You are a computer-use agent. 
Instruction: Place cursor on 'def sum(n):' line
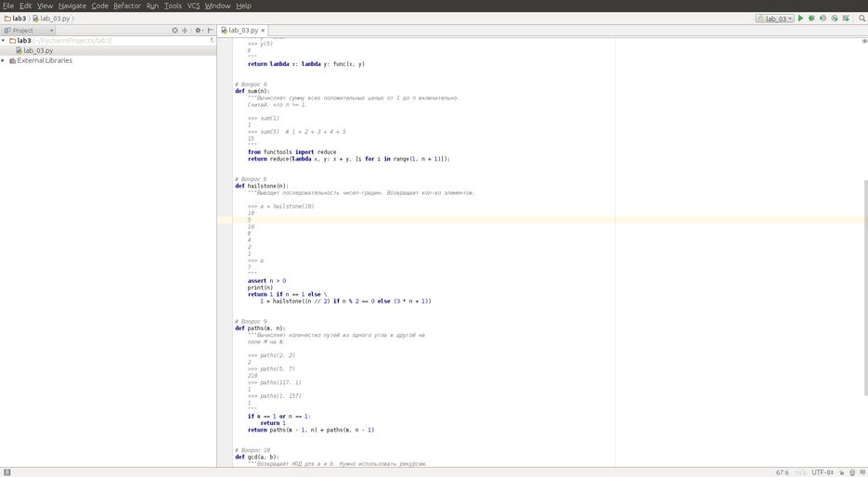[252, 91]
